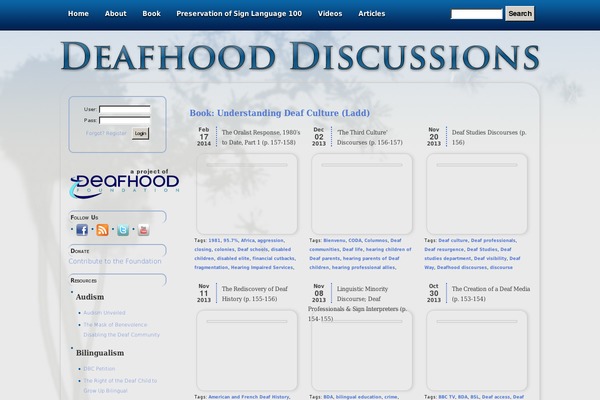Image resolution: width=600 pixels, height=400 pixels.
Task: Click Contribute to the Foundation link
Action: (115, 261)
